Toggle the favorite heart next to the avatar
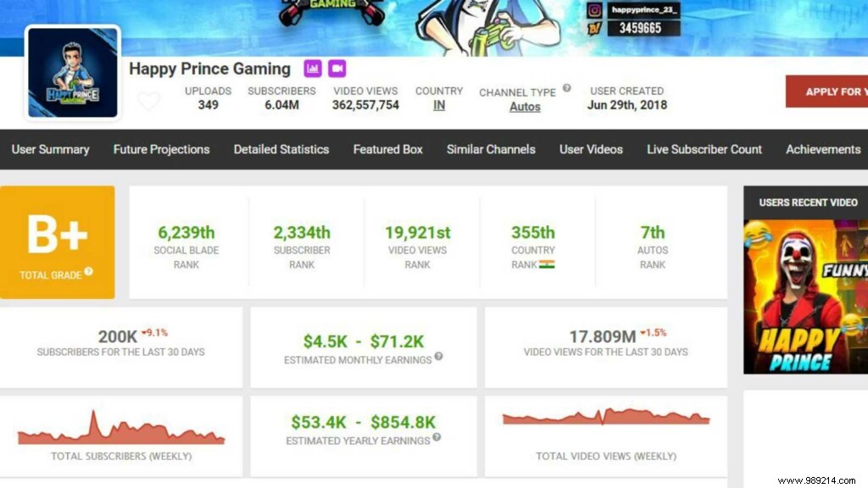 pos(149,101)
